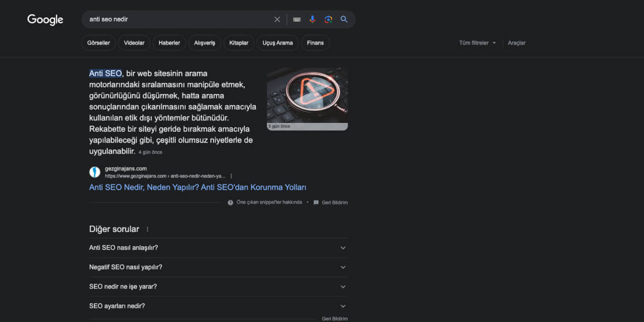Image resolution: width=644 pixels, height=322 pixels.
Task: Open the Tüm filtreler dropdown
Action: [478, 43]
